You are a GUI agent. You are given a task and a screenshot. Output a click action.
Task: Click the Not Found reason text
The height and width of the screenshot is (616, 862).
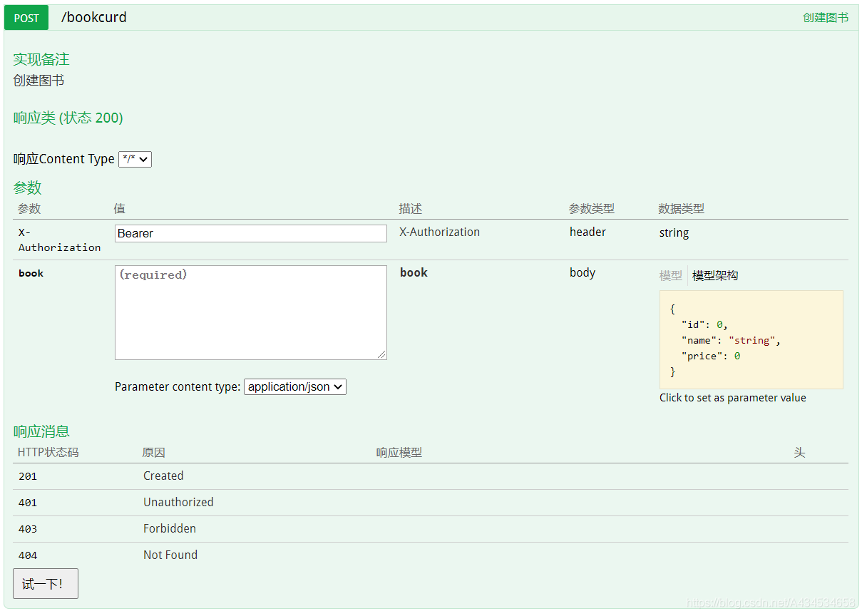pos(170,555)
